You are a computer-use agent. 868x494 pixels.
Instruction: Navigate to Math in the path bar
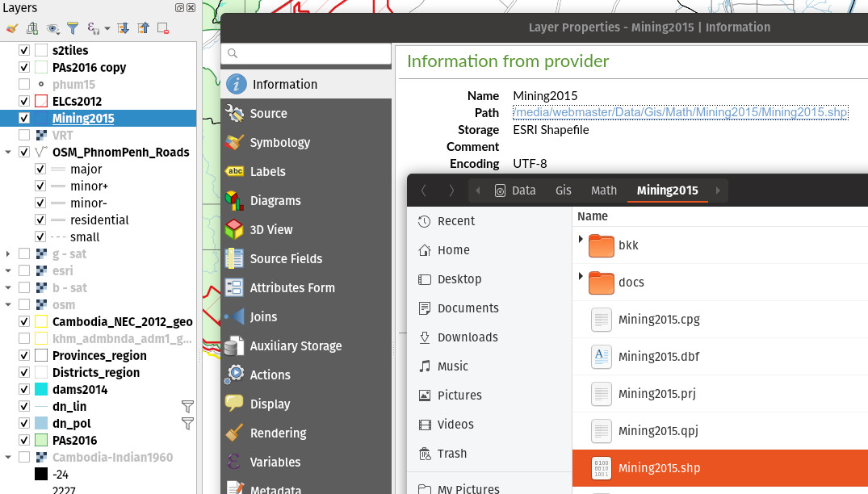coord(603,190)
